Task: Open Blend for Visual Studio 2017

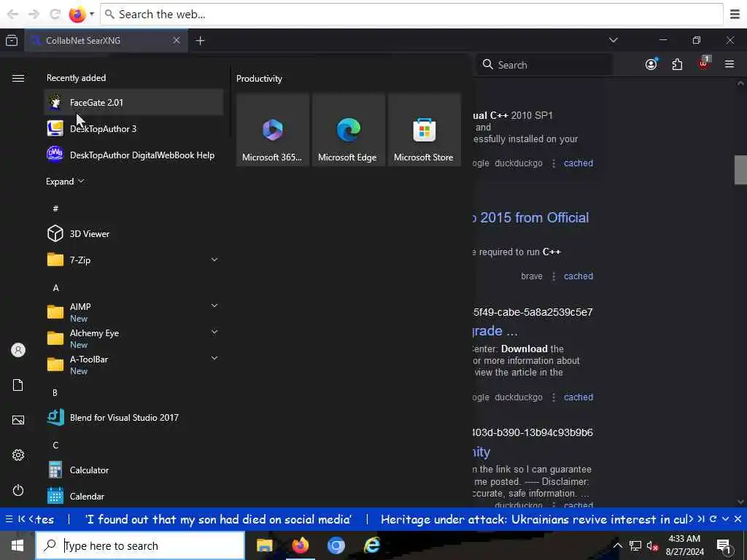Action: 133,418
